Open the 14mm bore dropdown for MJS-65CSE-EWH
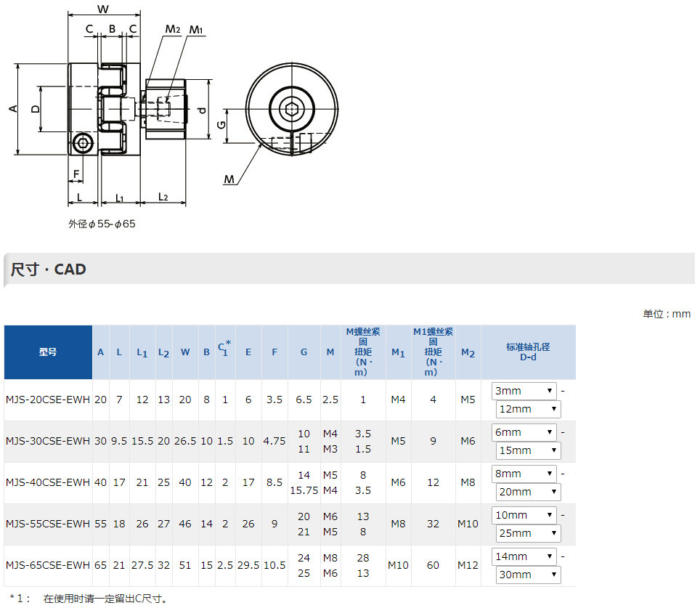The image size is (700, 608). click(x=524, y=556)
